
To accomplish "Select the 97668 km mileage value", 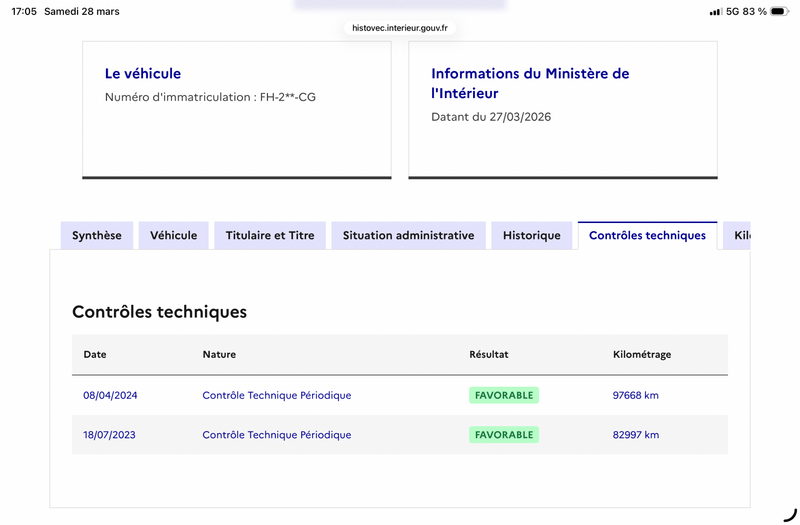I will coord(635,395).
